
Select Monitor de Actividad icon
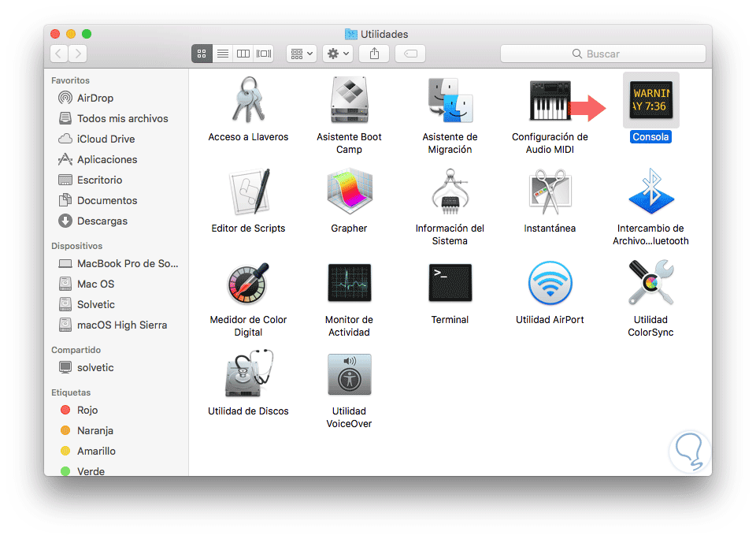click(349, 283)
